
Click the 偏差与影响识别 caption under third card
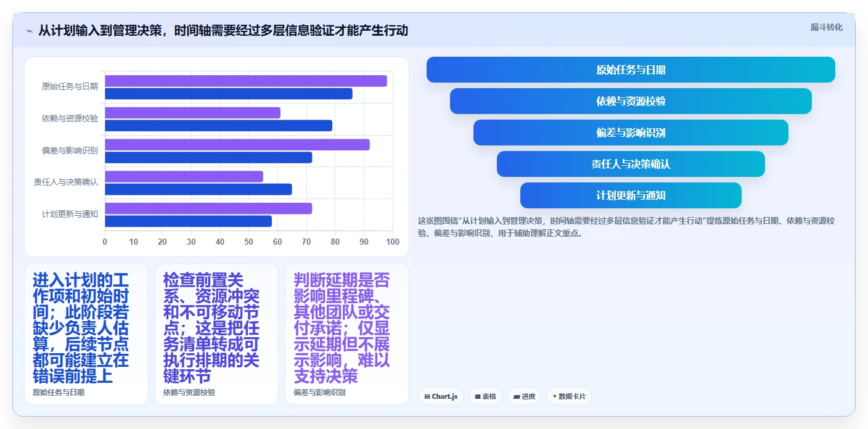(x=319, y=392)
